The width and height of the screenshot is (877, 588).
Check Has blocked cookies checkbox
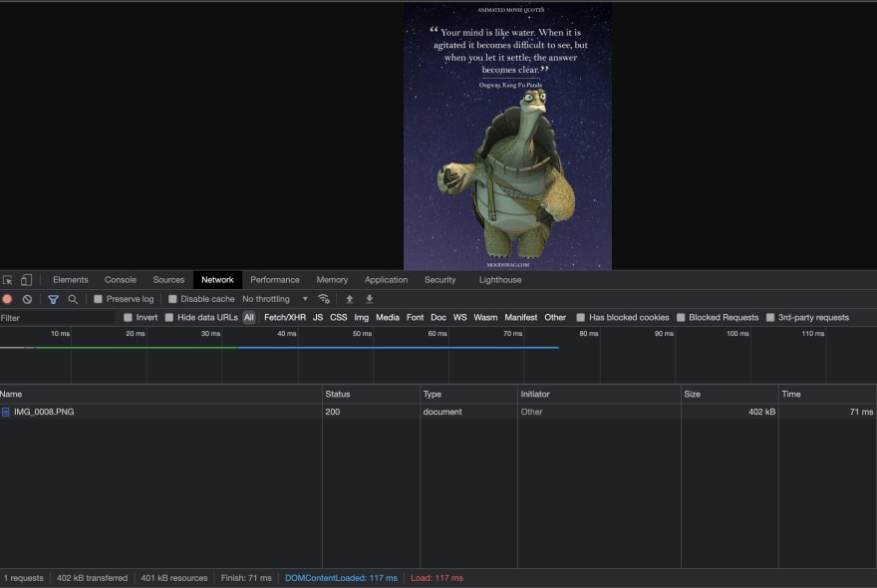(x=581, y=317)
